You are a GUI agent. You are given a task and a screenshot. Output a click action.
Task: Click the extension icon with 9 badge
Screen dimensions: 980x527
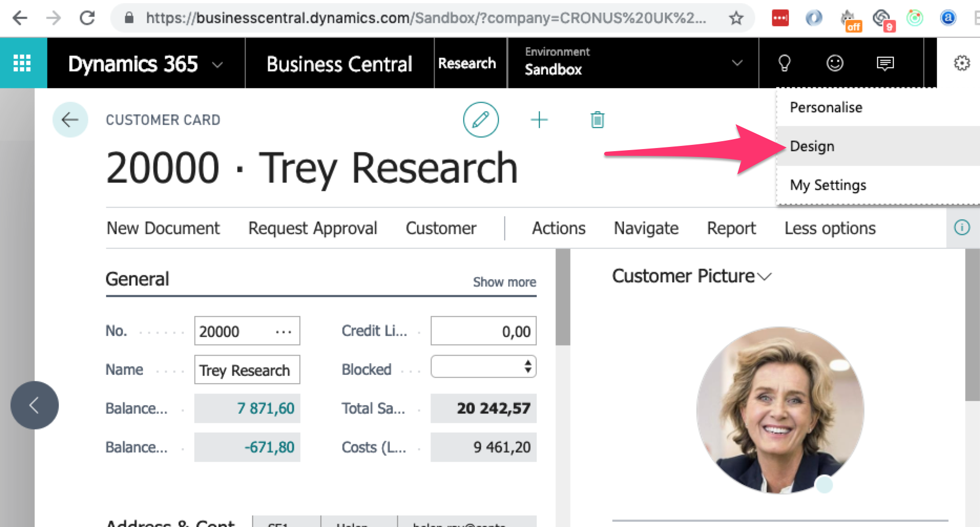click(883, 20)
